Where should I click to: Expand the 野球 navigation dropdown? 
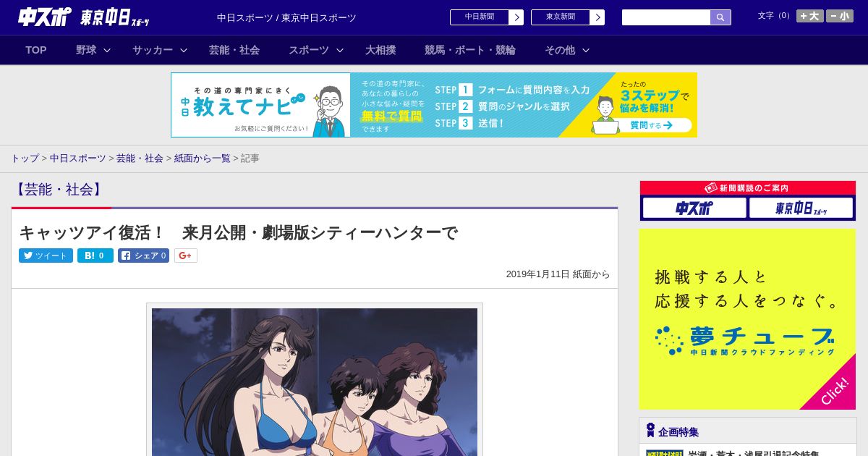[93, 50]
